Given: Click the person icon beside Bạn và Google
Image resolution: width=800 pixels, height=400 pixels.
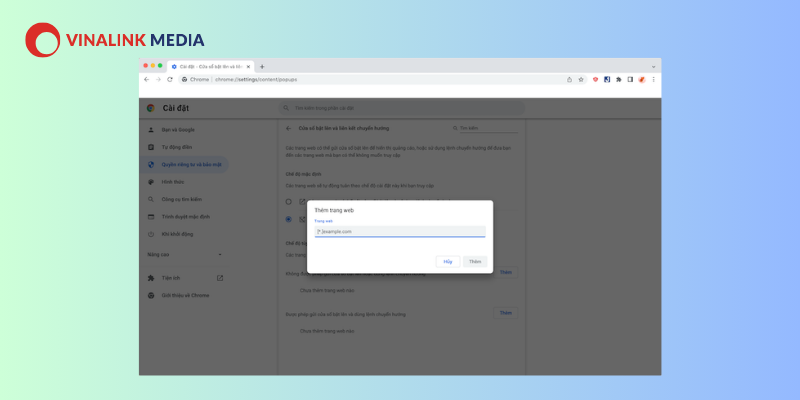Looking at the screenshot, I should (x=151, y=130).
